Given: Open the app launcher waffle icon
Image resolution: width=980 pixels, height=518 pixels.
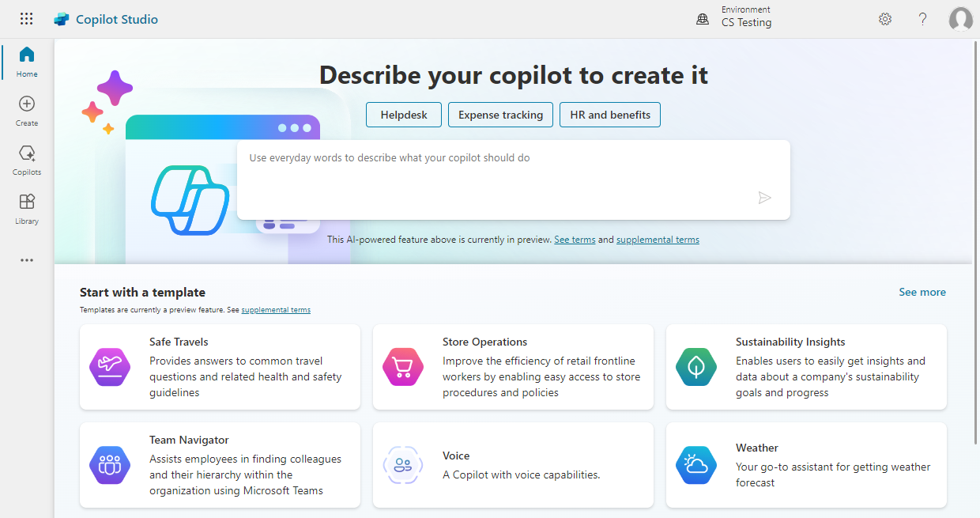Looking at the screenshot, I should [x=26, y=19].
